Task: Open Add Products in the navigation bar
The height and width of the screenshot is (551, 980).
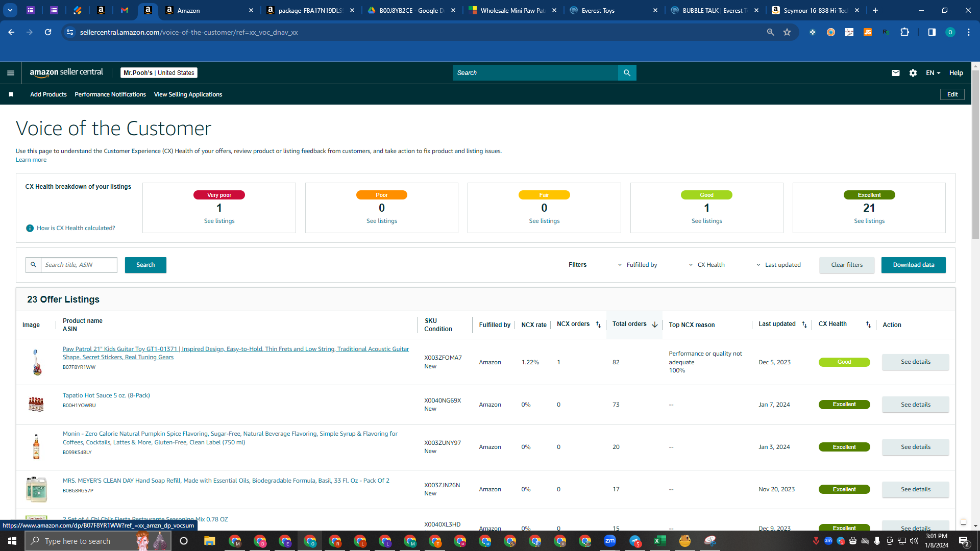Action: (x=48, y=94)
